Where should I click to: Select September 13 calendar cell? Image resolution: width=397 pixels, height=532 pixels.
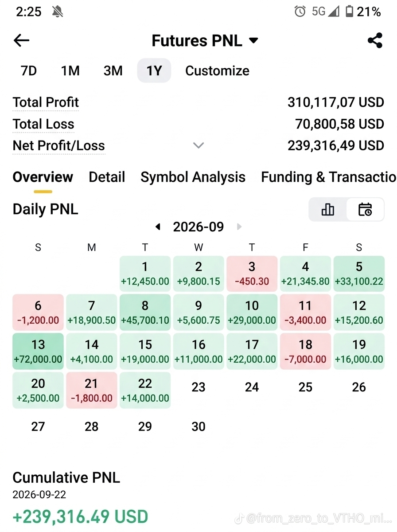click(38, 352)
